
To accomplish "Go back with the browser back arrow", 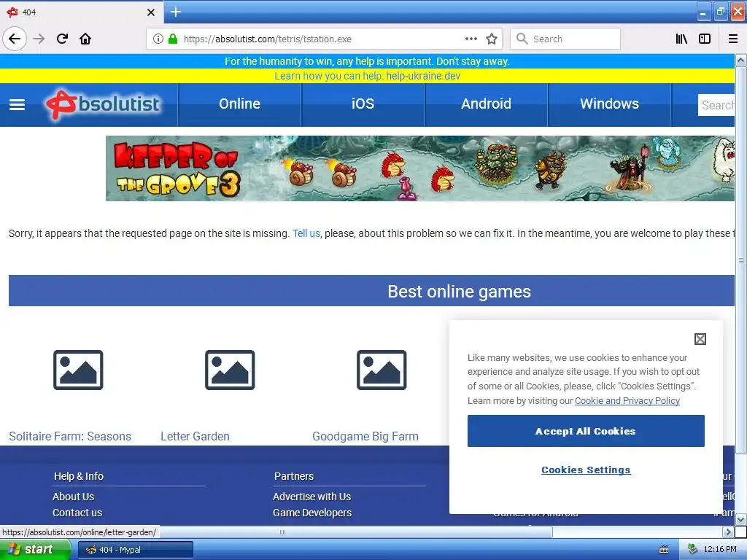I will 15,39.
